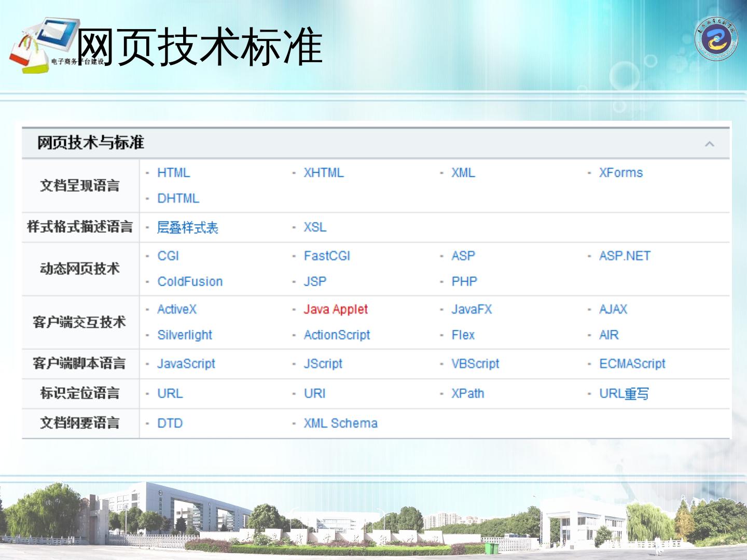Select the XForms link
747x560 pixels.
(620, 173)
